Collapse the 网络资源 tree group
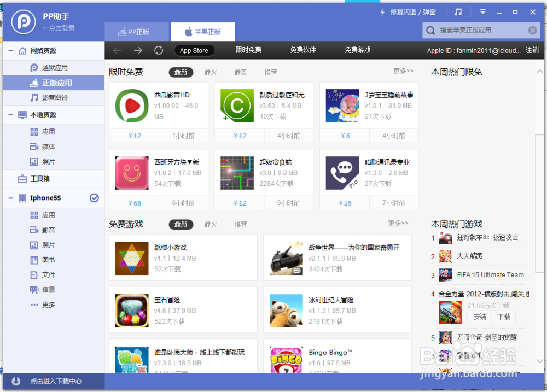The height and width of the screenshot is (392, 547). pyautogui.click(x=11, y=51)
